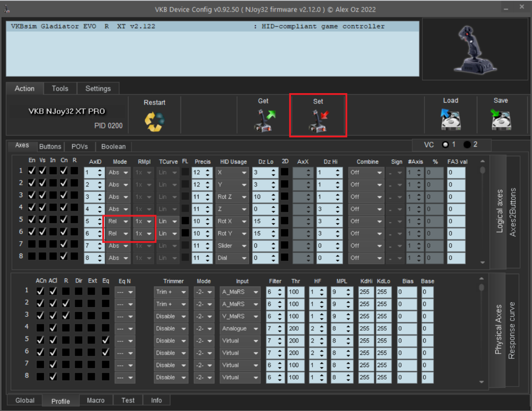The width and height of the screenshot is (532, 411).
Task: Open Eq N dropdown for physical axis 4
Action: pyautogui.click(x=125, y=328)
